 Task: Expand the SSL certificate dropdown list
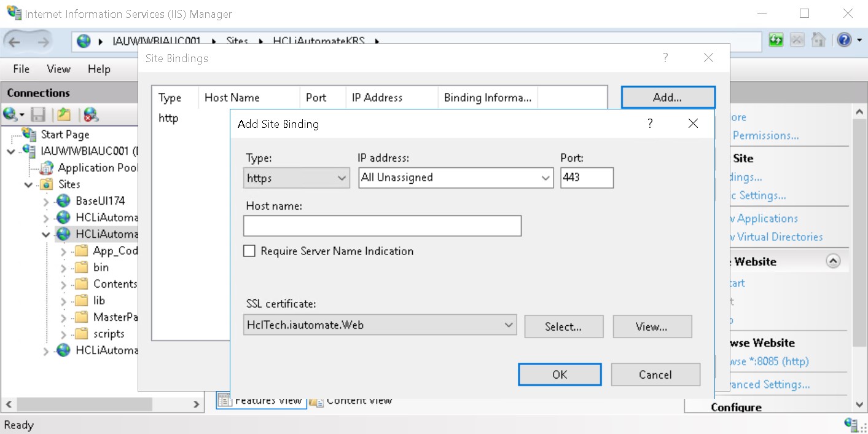pyautogui.click(x=508, y=325)
